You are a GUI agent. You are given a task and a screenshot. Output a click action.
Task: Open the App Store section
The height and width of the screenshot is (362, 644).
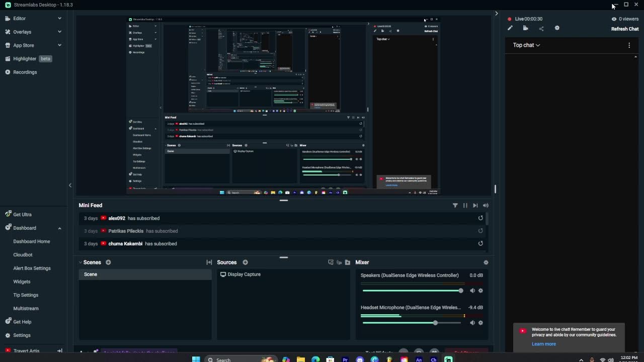point(23,45)
